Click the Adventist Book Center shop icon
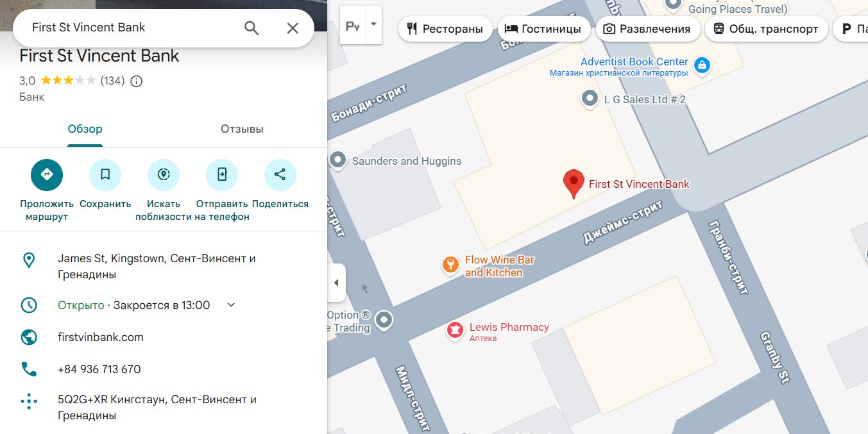The image size is (868, 434). [702, 65]
